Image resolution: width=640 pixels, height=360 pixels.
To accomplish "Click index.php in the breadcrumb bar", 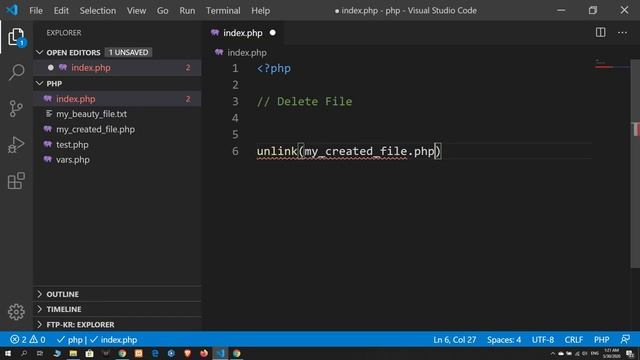I will tap(247, 53).
